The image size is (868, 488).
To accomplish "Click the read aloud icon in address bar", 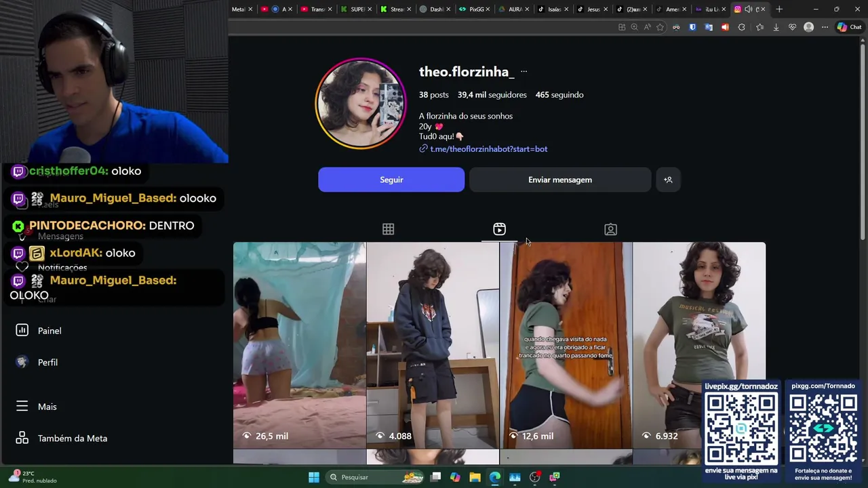I will pyautogui.click(x=647, y=27).
